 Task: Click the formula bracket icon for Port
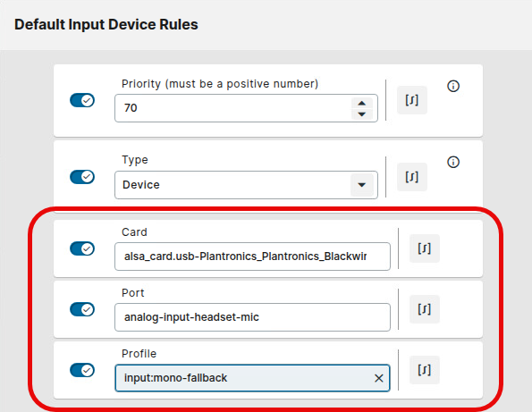(x=425, y=309)
